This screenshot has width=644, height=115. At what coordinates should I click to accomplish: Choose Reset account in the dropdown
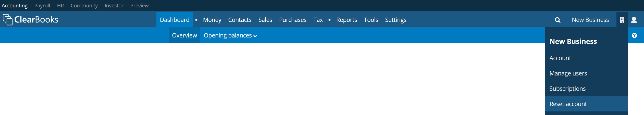click(586, 104)
